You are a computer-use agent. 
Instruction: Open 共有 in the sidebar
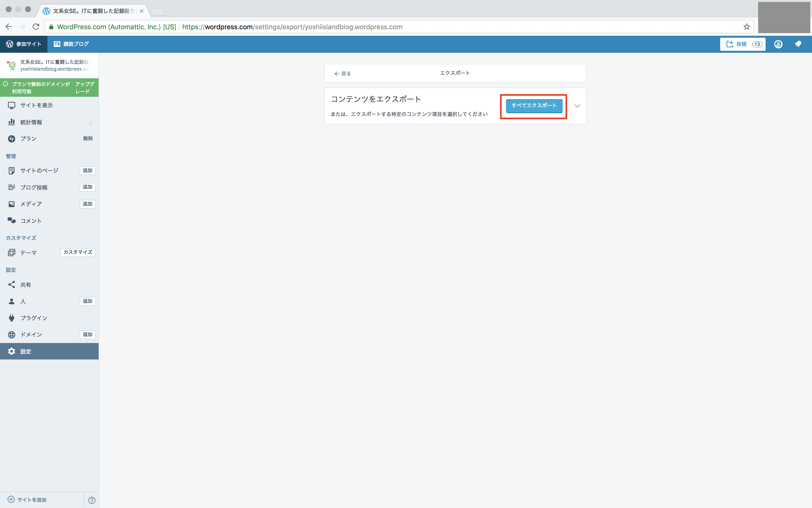click(x=49, y=284)
